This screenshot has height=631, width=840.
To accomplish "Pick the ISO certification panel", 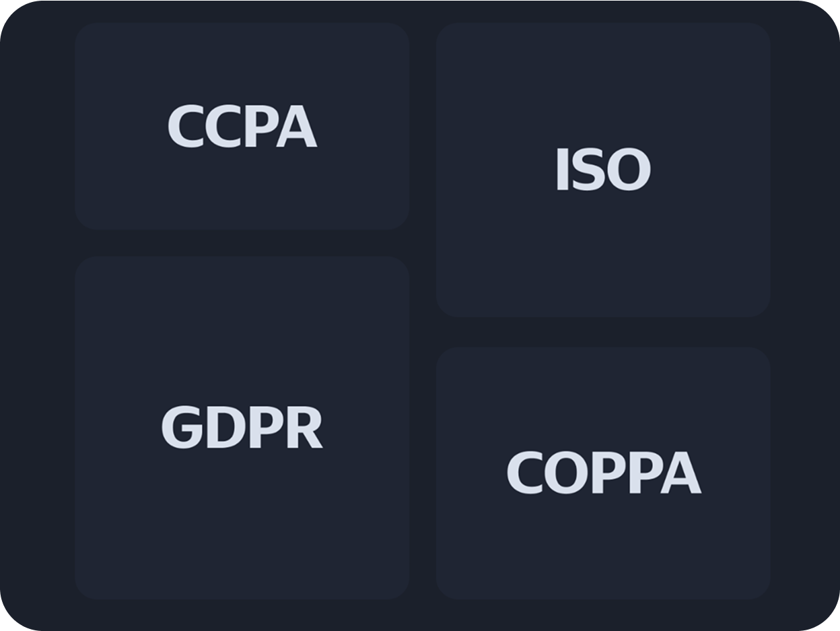I will click(602, 170).
